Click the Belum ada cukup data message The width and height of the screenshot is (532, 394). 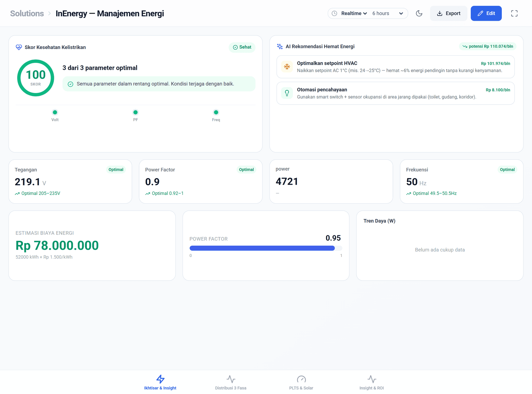pyautogui.click(x=440, y=250)
